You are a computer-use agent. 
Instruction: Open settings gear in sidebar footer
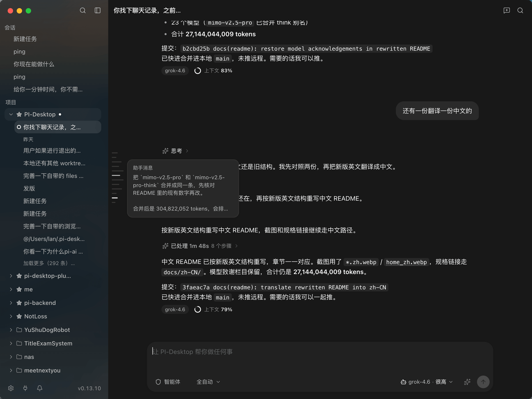pyautogui.click(x=11, y=388)
